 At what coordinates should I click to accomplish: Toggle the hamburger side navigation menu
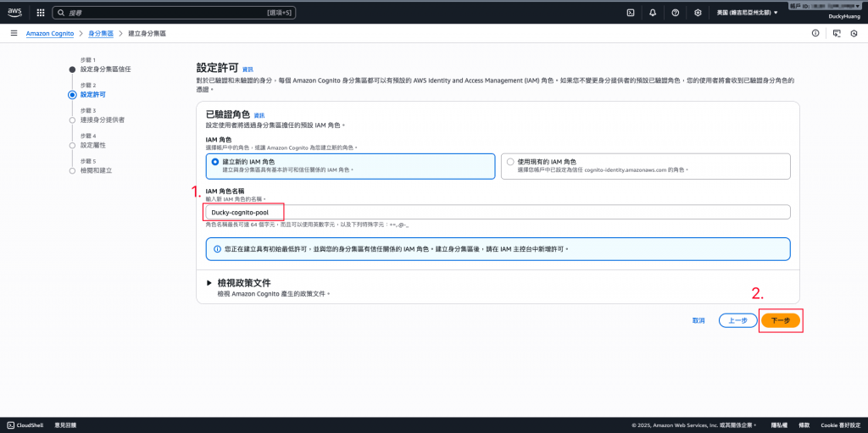tap(14, 34)
